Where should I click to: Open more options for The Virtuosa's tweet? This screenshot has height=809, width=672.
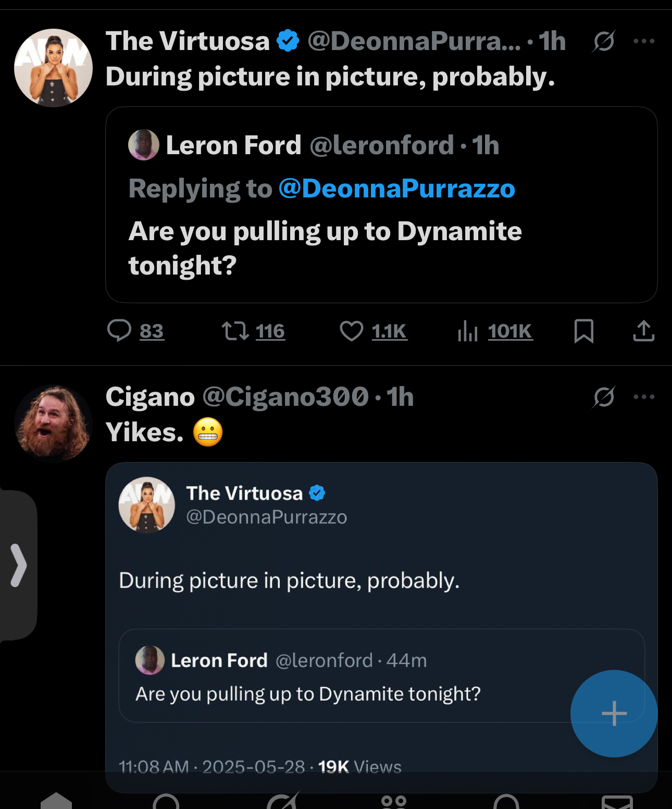[644, 41]
